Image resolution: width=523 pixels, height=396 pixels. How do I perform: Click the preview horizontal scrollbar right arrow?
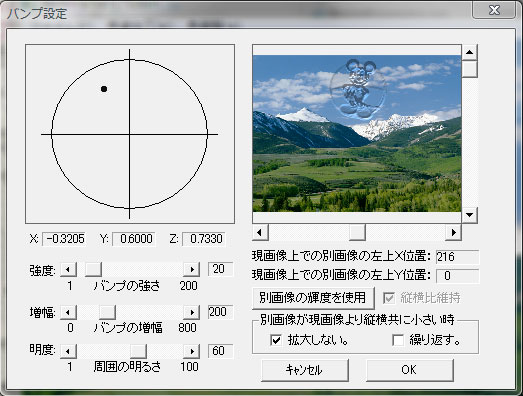coord(454,232)
